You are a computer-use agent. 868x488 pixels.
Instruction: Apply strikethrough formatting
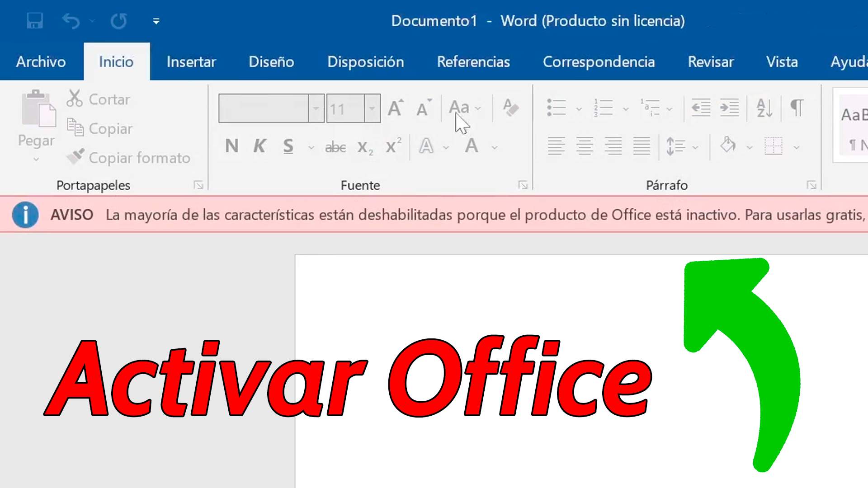click(335, 146)
